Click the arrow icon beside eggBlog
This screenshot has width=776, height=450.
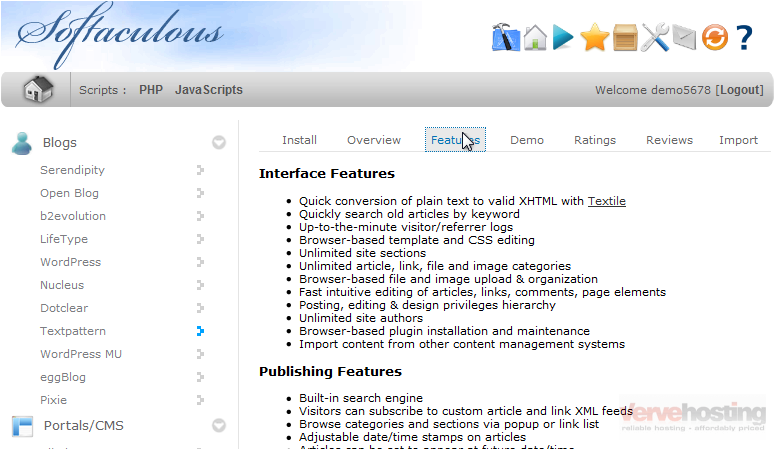click(x=200, y=377)
